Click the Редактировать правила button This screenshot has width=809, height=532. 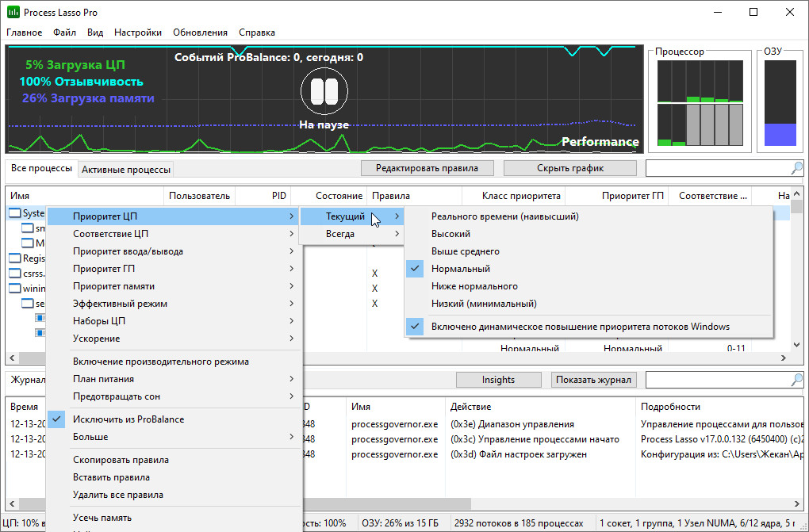427,168
